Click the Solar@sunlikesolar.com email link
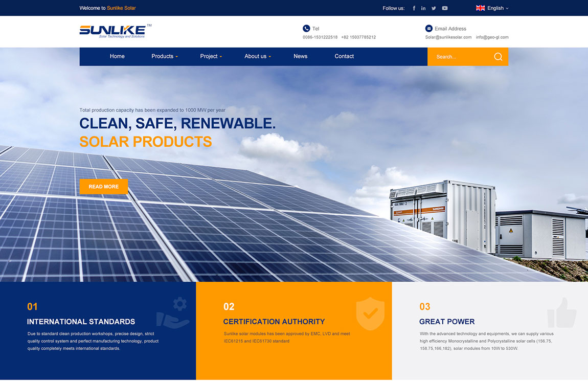 448,37
